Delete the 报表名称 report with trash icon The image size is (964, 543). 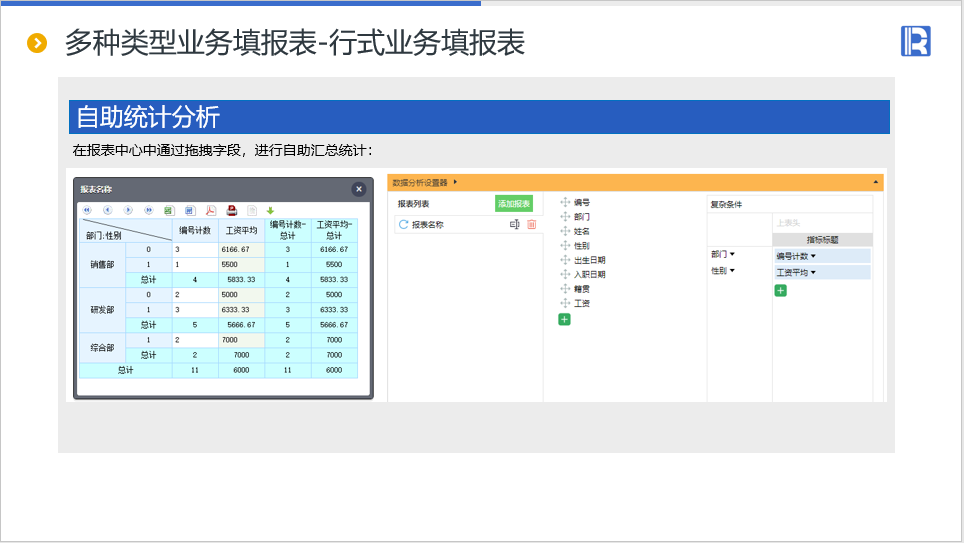click(x=531, y=225)
